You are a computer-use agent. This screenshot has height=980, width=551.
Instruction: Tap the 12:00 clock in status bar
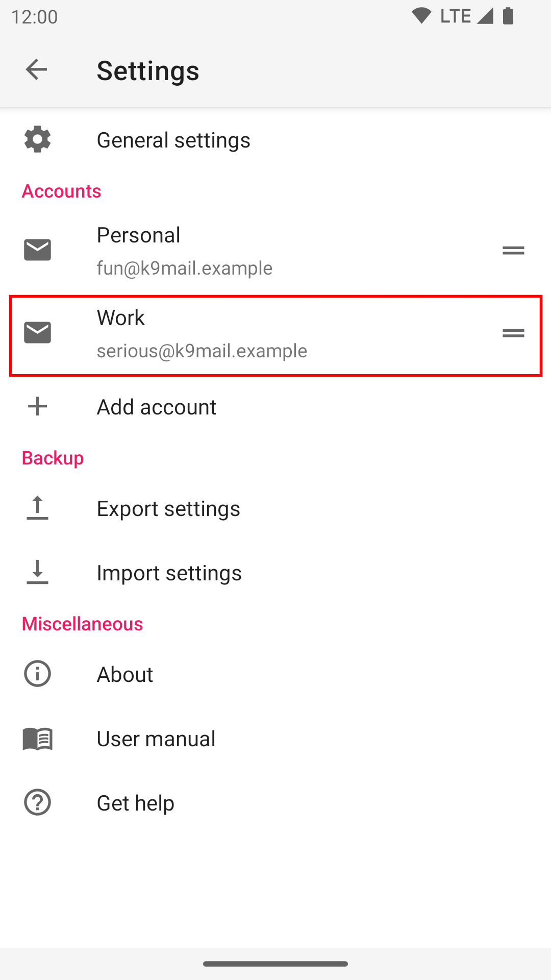[x=34, y=17]
